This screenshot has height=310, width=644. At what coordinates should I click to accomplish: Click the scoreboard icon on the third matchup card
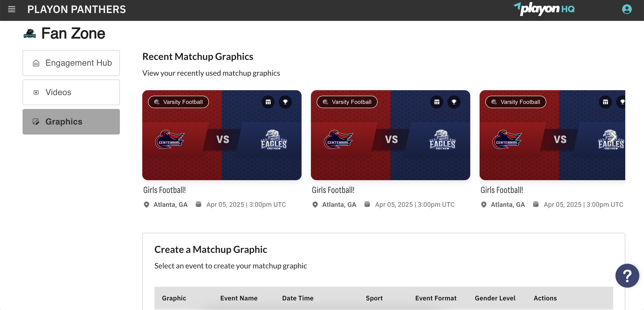605,102
